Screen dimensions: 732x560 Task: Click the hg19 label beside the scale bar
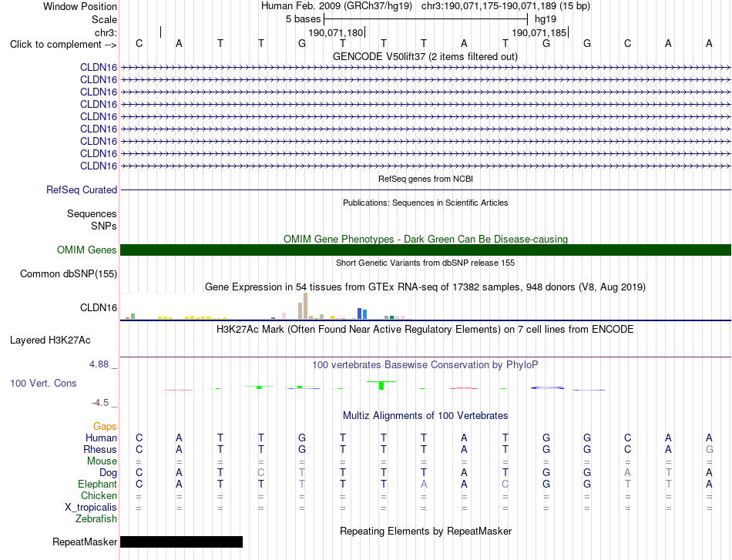pos(546,19)
